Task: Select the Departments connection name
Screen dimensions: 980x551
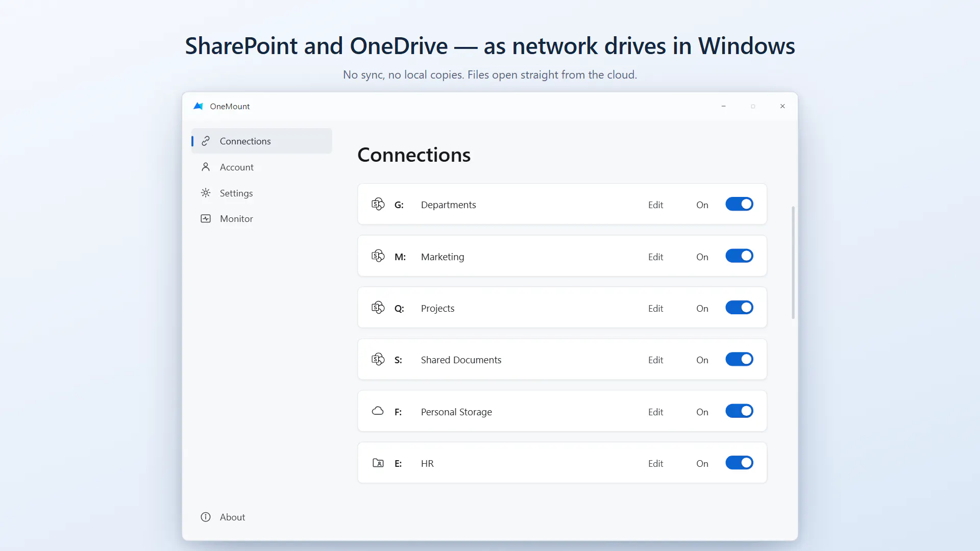Action: (448, 205)
